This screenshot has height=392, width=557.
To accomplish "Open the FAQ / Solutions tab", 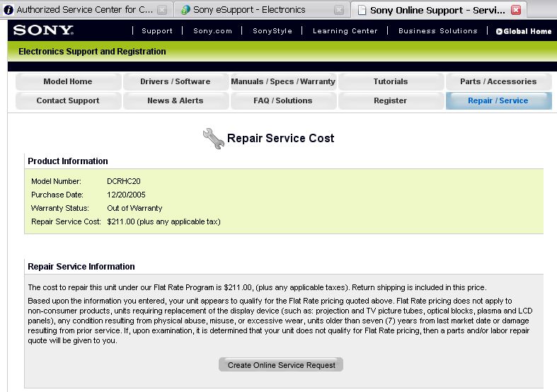I will pos(283,101).
